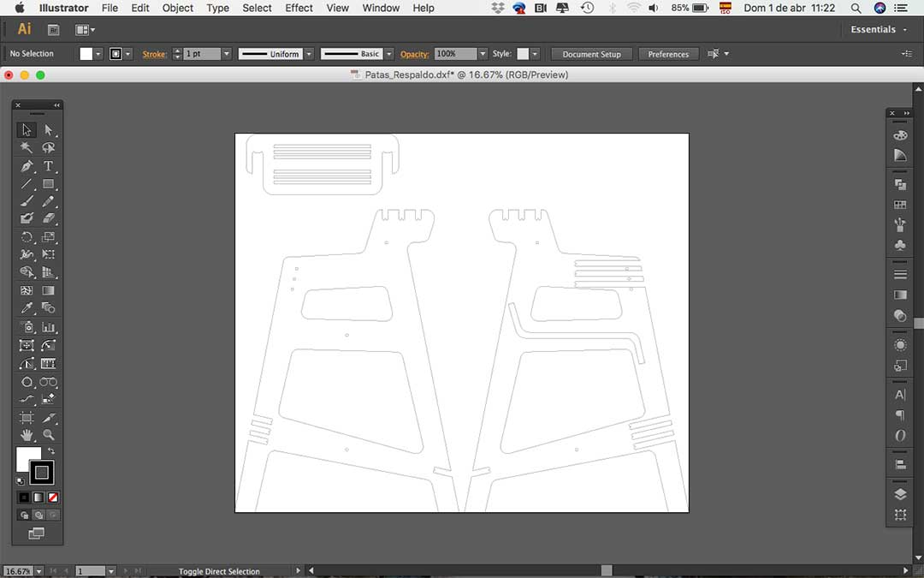Open the stroke color dropdown
Image resolution: width=924 pixels, height=578 pixels.
tap(127, 54)
